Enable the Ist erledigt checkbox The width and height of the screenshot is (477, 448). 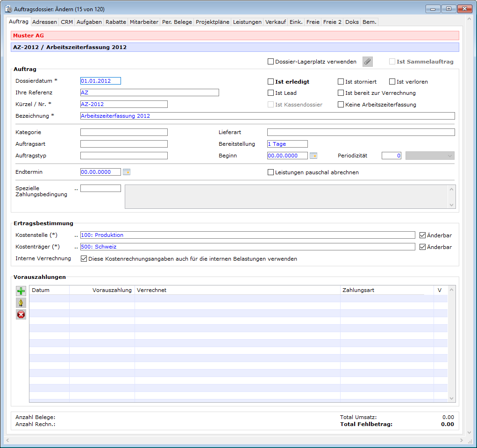[271, 82]
